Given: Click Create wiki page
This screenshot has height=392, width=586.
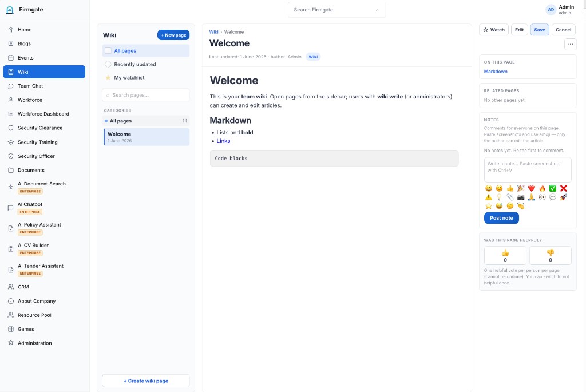Looking at the screenshot, I should point(146,381).
